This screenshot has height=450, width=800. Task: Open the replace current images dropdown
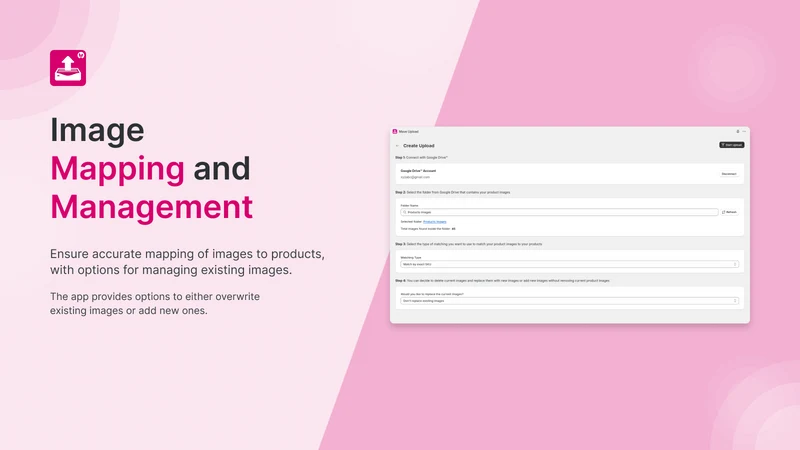click(x=569, y=301)
